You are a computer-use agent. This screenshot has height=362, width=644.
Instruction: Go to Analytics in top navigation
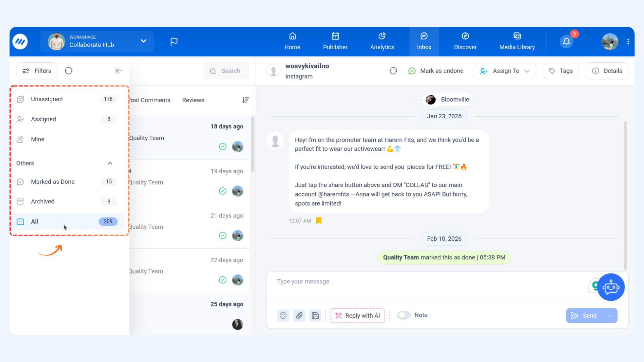point(382,42)
